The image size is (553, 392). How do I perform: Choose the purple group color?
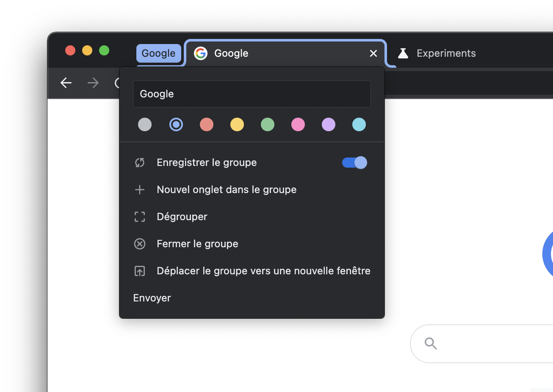point(329,124)
